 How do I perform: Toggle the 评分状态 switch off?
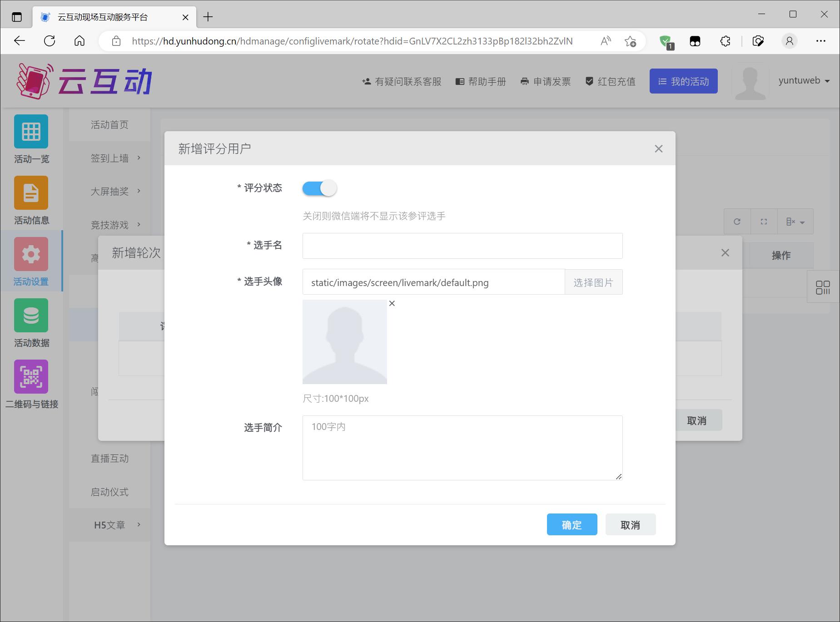tap(319, 188)
